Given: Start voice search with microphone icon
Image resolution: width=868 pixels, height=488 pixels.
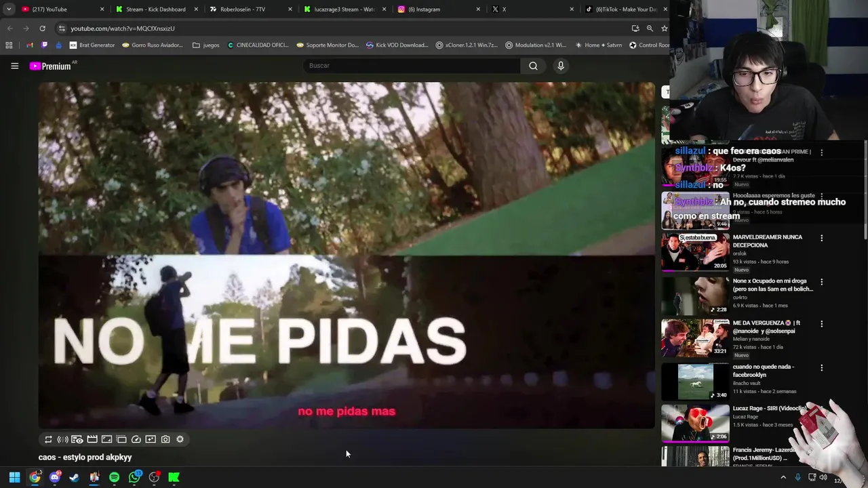Looking at the screenshot, I should click(560, 66).
